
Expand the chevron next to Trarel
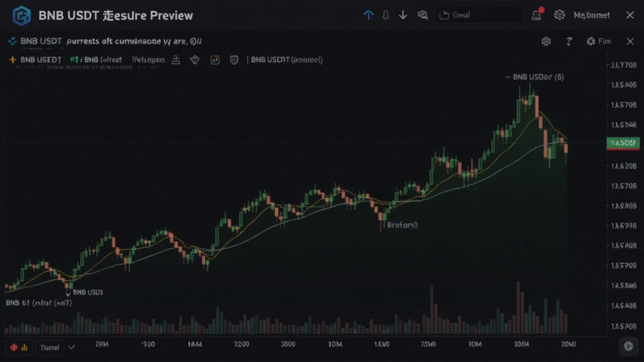[72, 348]
